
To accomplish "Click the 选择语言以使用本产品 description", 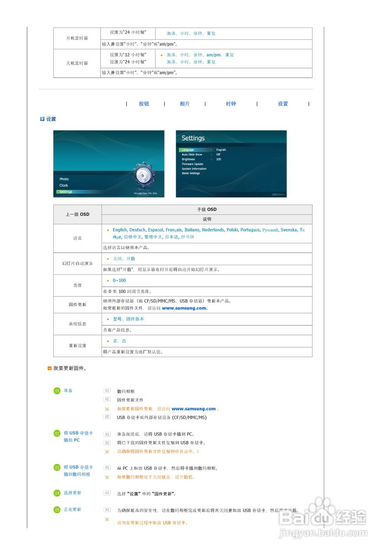I will pyautogui.click(x=126, y=248).
